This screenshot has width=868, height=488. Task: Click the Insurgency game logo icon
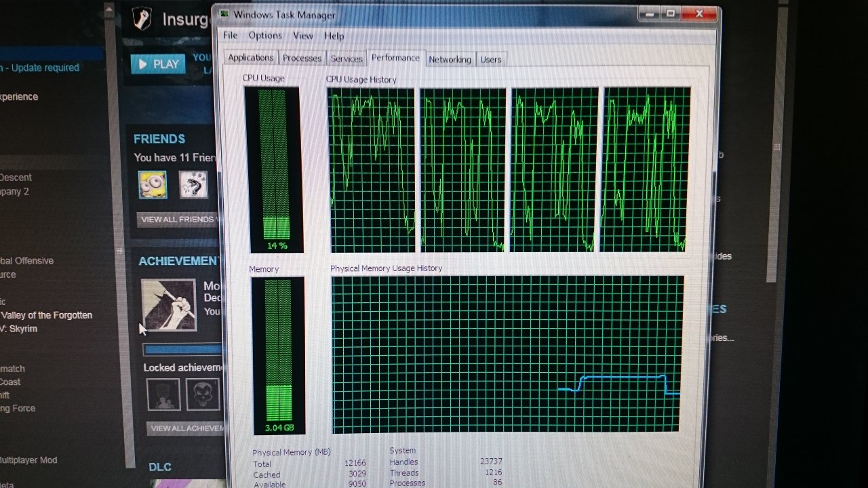(x=140, y=20)
